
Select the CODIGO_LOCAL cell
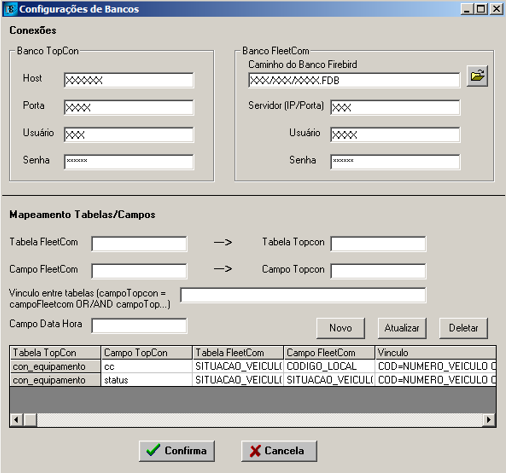pos(329,367)
